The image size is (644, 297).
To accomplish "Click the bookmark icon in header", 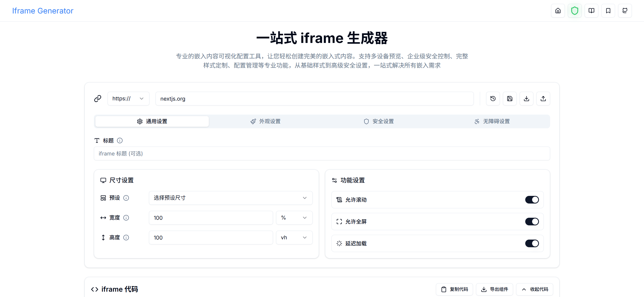I will [x=608, y=11].
